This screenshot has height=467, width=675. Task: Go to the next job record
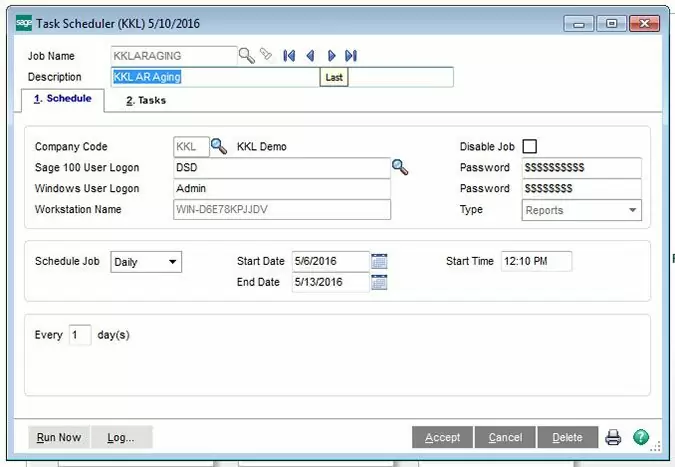(x=331, y=56)
